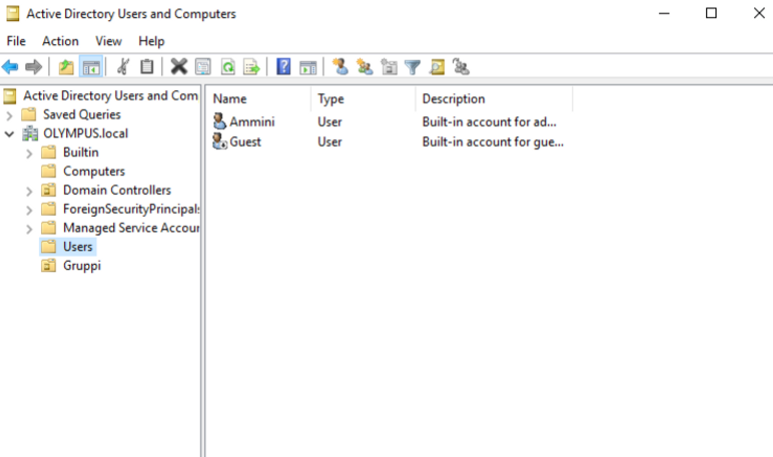The image size is (773, 457).
Task: Select the Gruppi organizational unit
Action: coord(81,266)
